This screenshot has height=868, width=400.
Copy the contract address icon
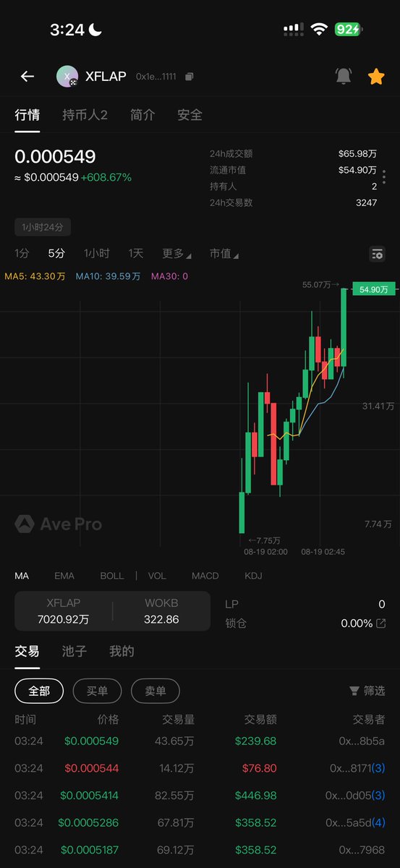coord(189,77)
